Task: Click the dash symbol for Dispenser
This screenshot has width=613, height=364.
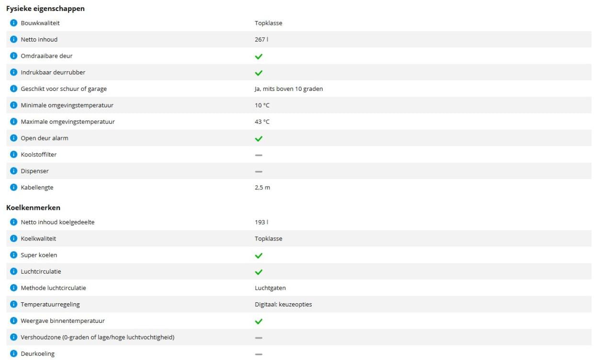Action: pos(259,170)
